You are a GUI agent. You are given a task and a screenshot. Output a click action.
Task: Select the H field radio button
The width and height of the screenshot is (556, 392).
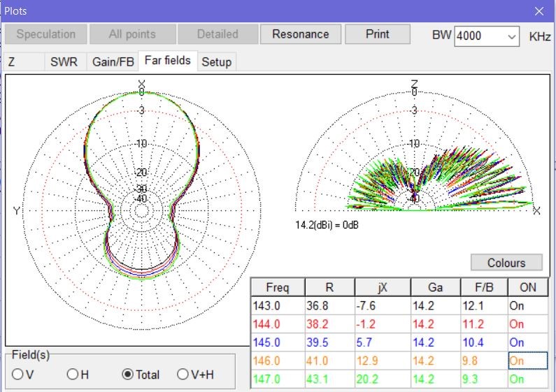pyautogui.click(x=78, y=375)
